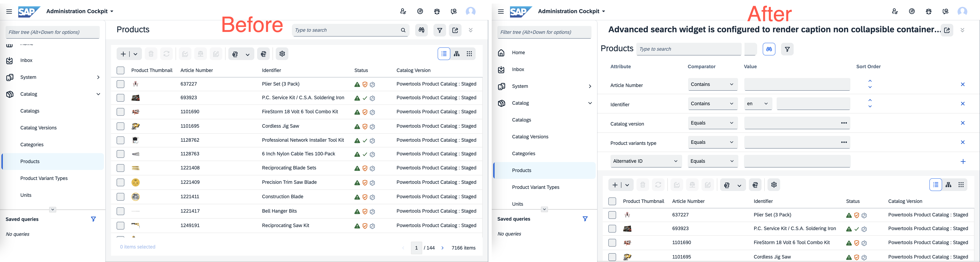
Task: Click filter funnel icon in After Products bar
Action: [x=788, y=49]
